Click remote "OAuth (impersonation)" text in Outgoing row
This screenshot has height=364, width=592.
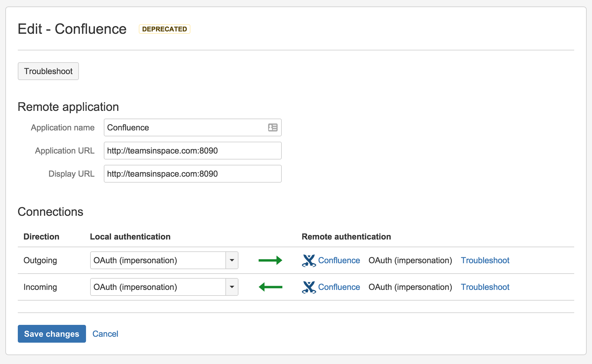410,260
